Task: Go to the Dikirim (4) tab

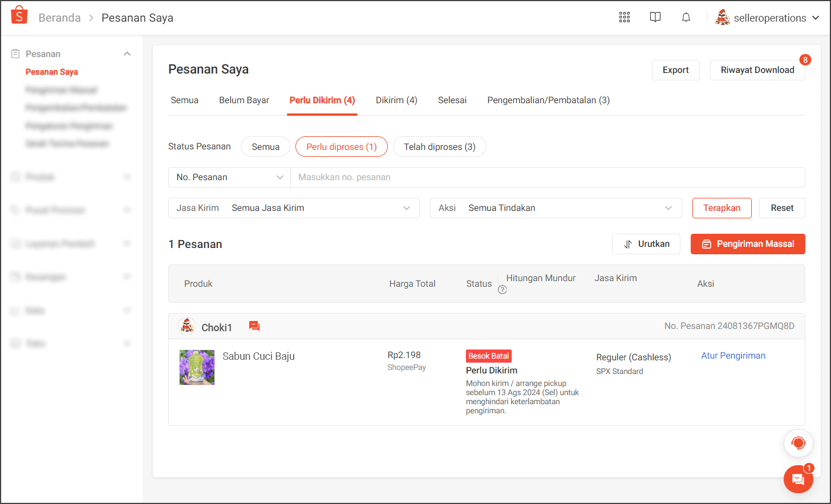Action: pyautogui.click(x=396, y=100)
